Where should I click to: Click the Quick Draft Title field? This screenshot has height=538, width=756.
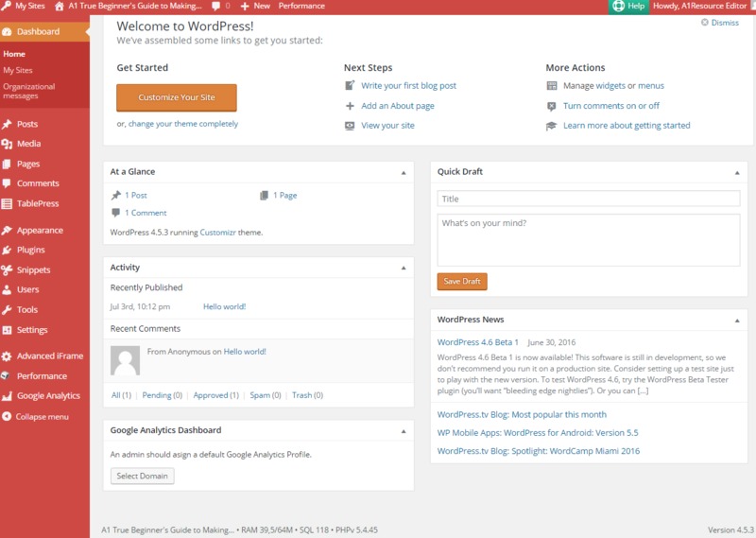[x=588, y=199]
